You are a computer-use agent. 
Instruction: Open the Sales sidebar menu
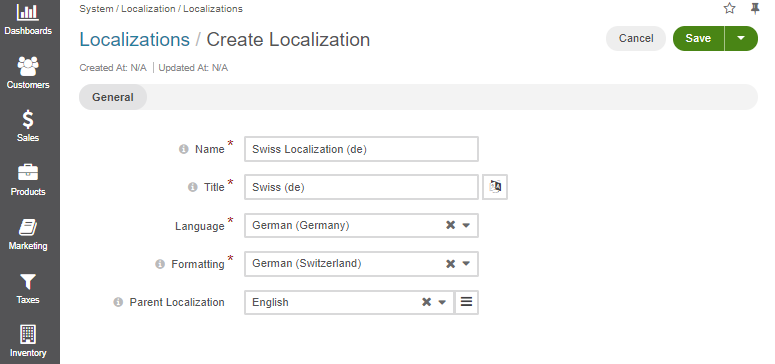click(x=28, y=127)
